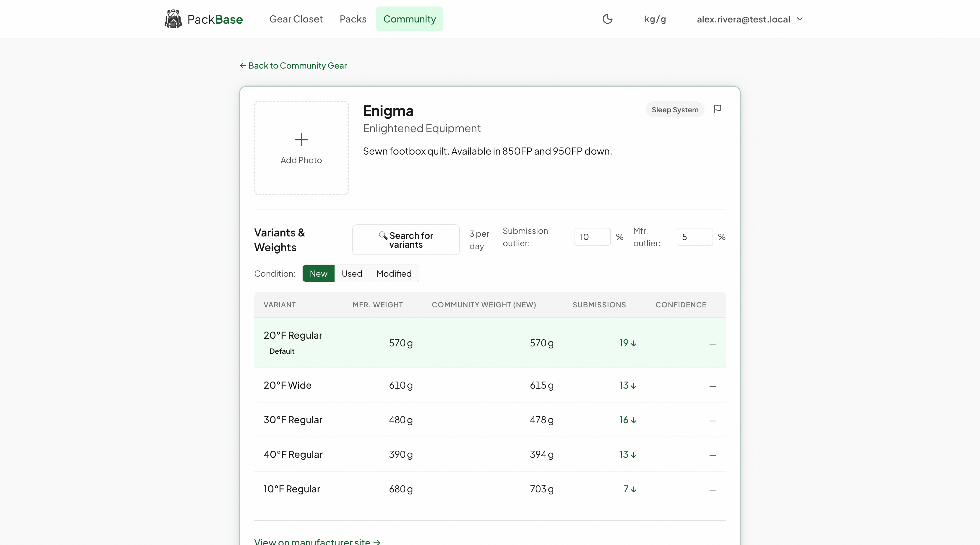Click the Add Photo placeholder area
The height and width of the screenshot is (545, 980).
coord(301,148)
